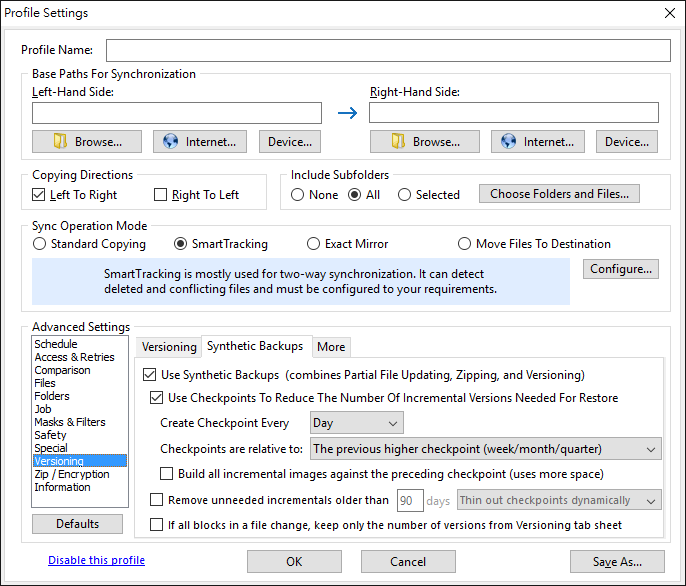
Task: Open the More tab
Action: tap(331, 347)
